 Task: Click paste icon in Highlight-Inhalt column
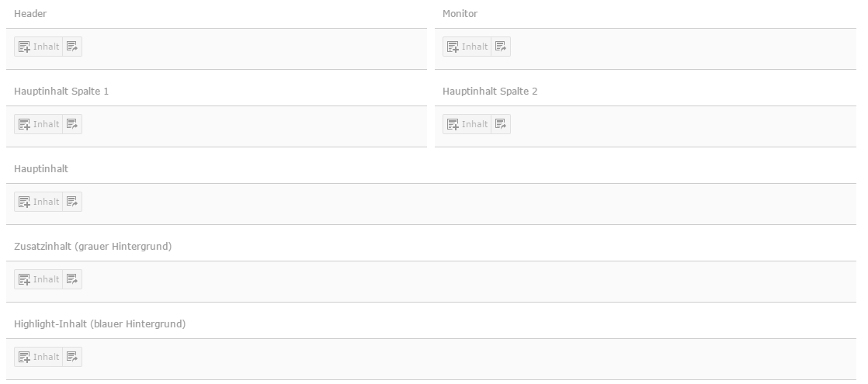point(72,356)
